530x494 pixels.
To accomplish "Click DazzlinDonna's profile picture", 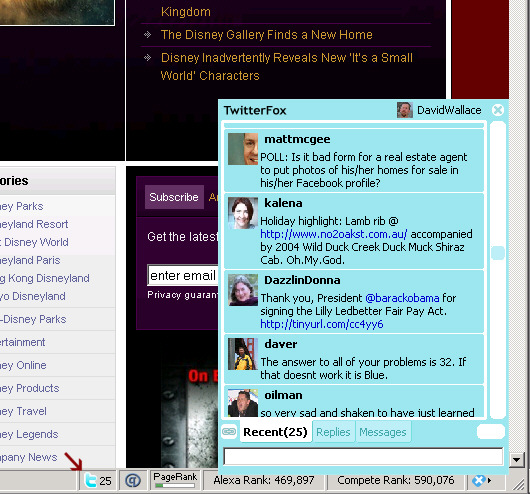I will coord(243,290).
